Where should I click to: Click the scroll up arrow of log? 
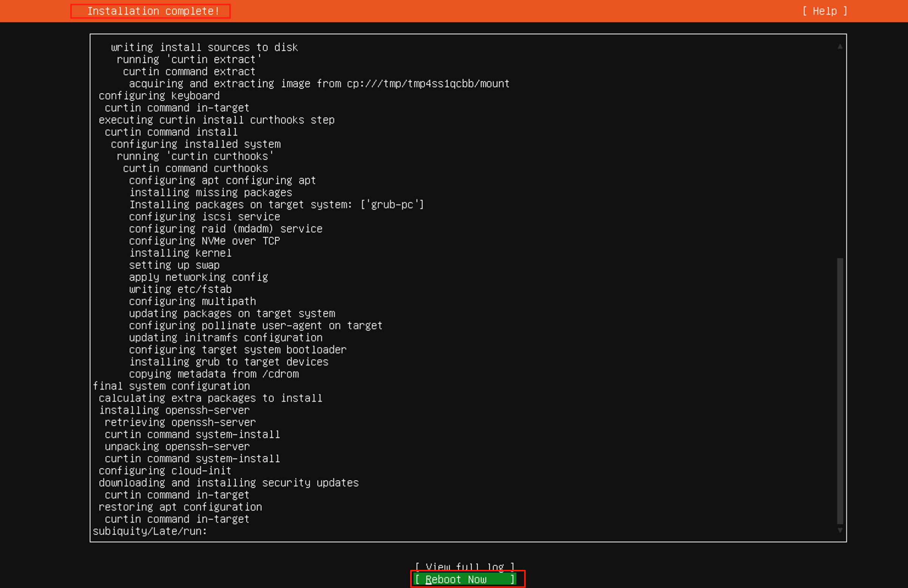point(840,46)
